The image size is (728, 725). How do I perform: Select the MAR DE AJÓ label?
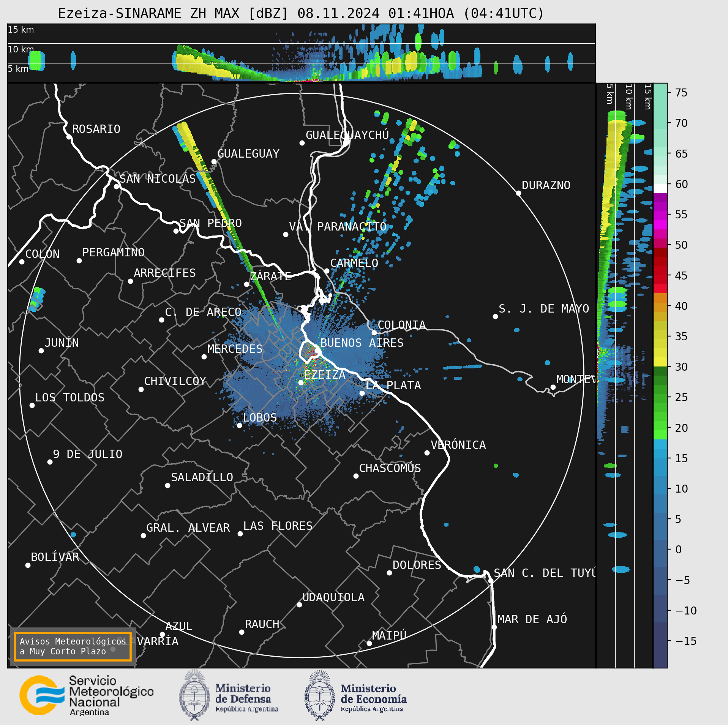[532, 619]
